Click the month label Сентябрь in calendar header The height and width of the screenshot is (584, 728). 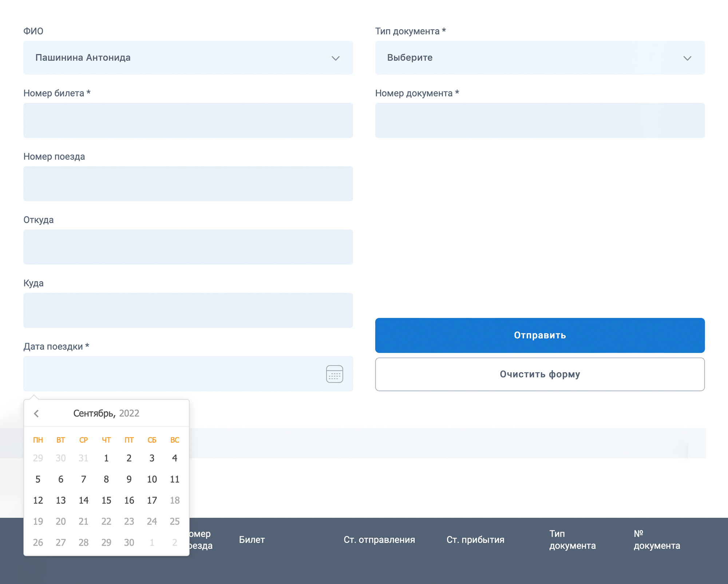pos(94,413)
